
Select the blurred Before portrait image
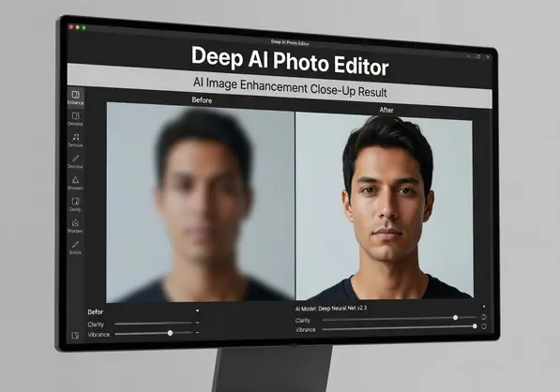pyautogui.click(x=201, y=203)
